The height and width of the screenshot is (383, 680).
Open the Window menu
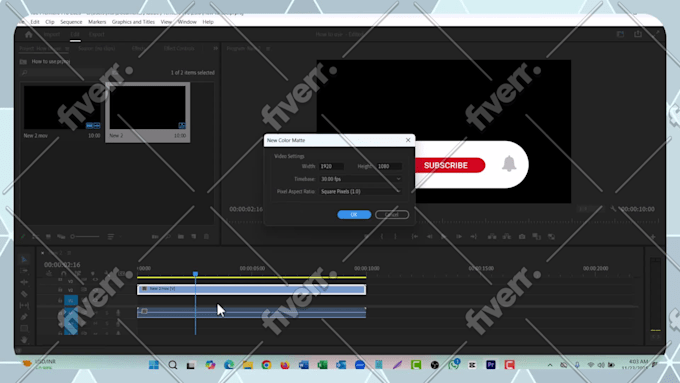187,22
